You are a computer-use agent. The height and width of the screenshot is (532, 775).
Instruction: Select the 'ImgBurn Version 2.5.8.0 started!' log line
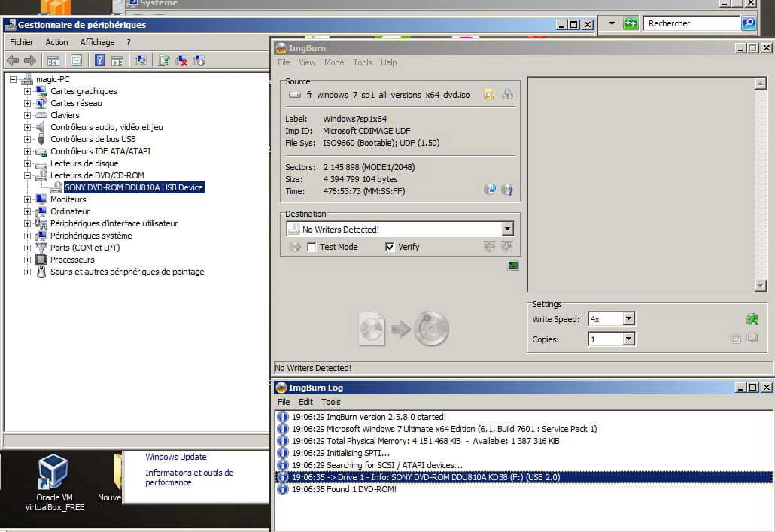coord(369,417)
